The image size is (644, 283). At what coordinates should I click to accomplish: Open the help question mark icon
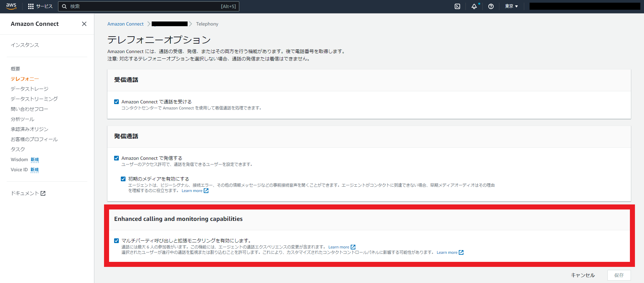coord(491,6)
